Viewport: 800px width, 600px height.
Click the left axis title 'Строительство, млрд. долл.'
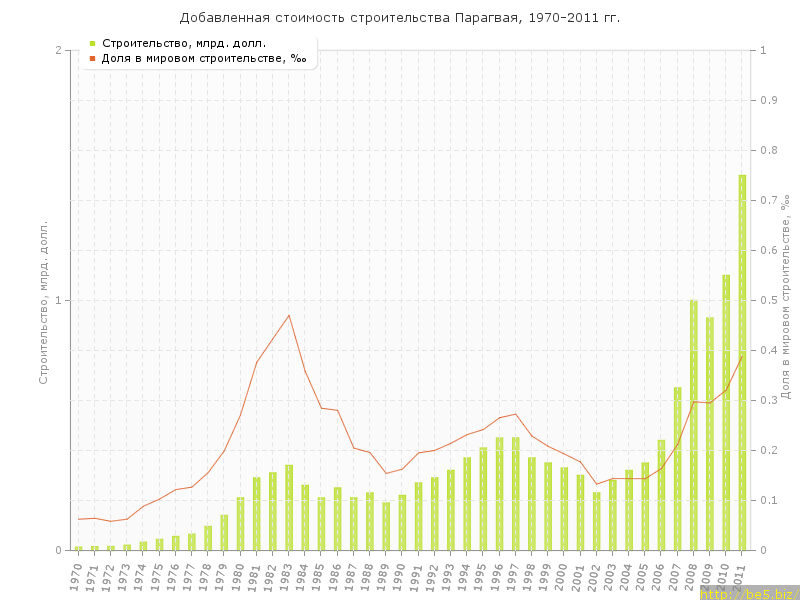[x=43, y=300]
